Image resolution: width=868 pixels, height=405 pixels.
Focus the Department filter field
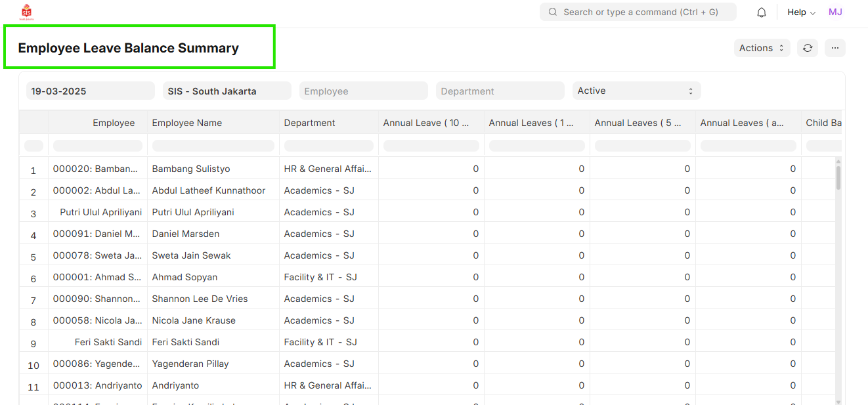500,91
